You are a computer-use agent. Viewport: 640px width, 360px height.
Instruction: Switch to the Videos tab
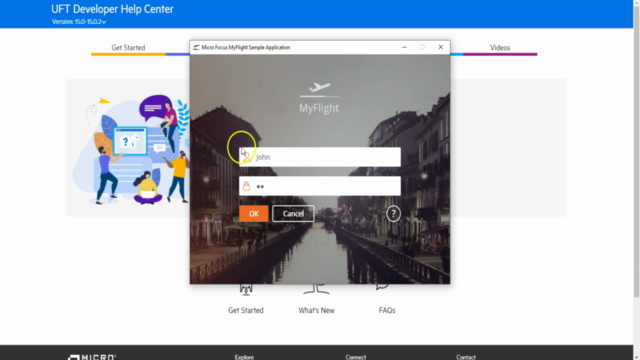point(500,48)
